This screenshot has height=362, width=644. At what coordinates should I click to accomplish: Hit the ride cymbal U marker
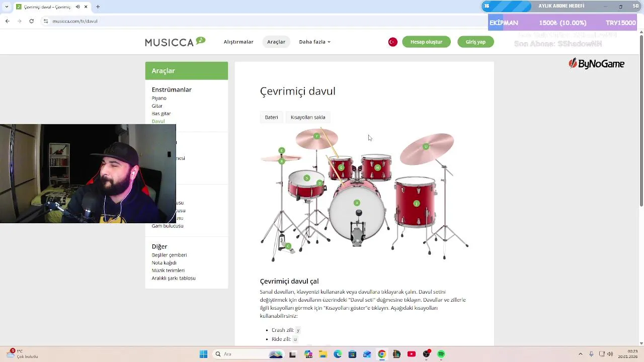click(426, 146)
